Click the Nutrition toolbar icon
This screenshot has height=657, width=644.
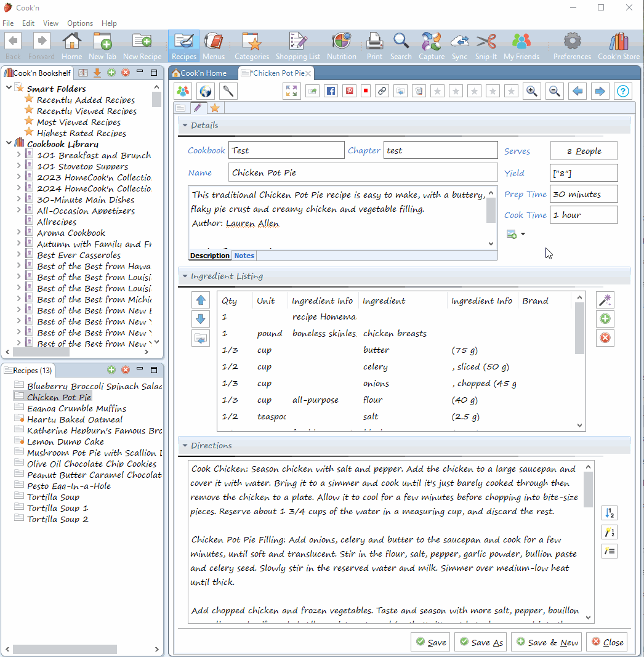341,46
